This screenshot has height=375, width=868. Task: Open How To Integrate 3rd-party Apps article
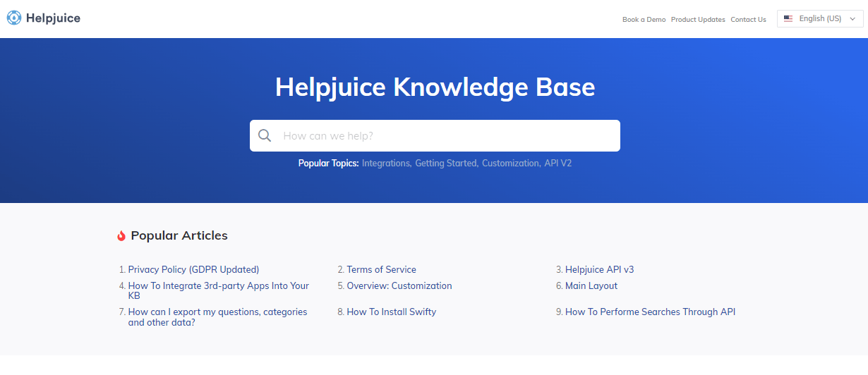tap(218, 290)
